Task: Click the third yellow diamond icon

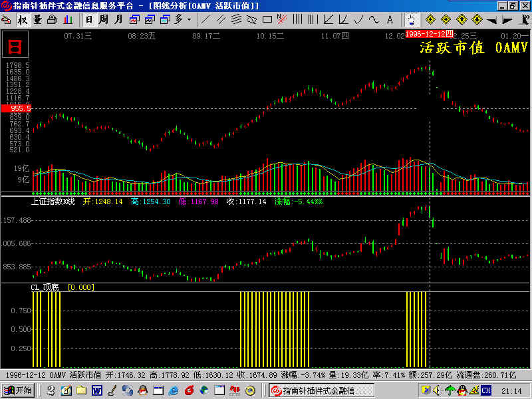Action: (462, 20)
